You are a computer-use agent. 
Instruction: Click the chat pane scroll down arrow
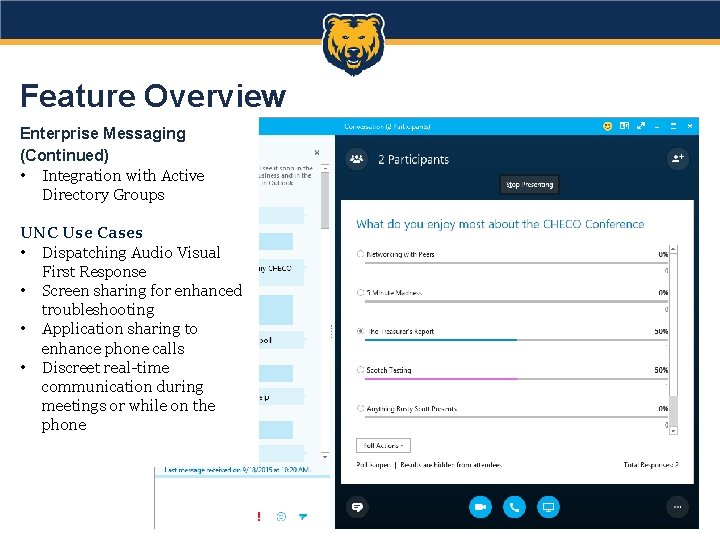tap(325, 456)
